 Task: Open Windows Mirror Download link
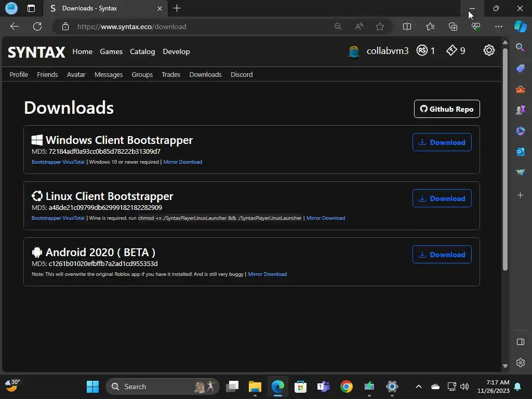click(182, 162)
